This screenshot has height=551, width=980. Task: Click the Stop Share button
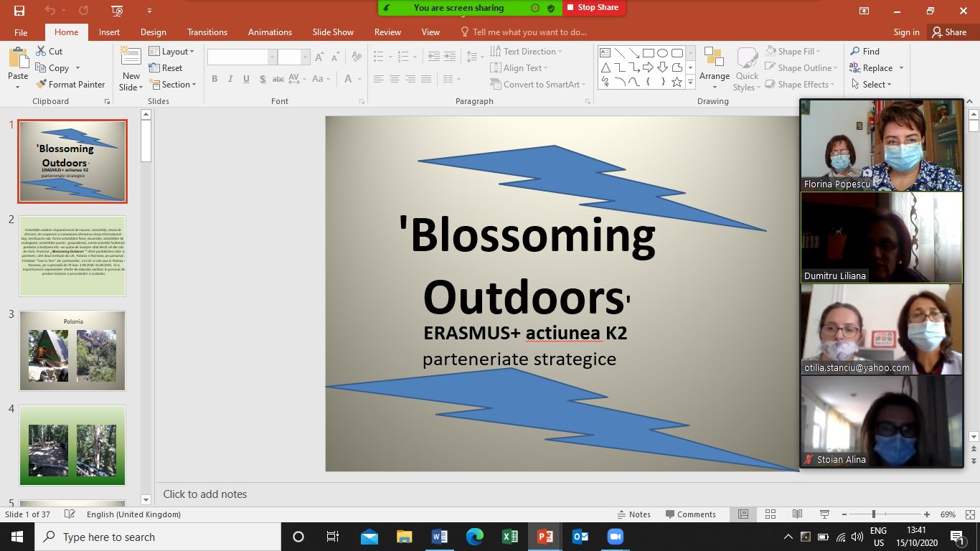click(593, 8)
